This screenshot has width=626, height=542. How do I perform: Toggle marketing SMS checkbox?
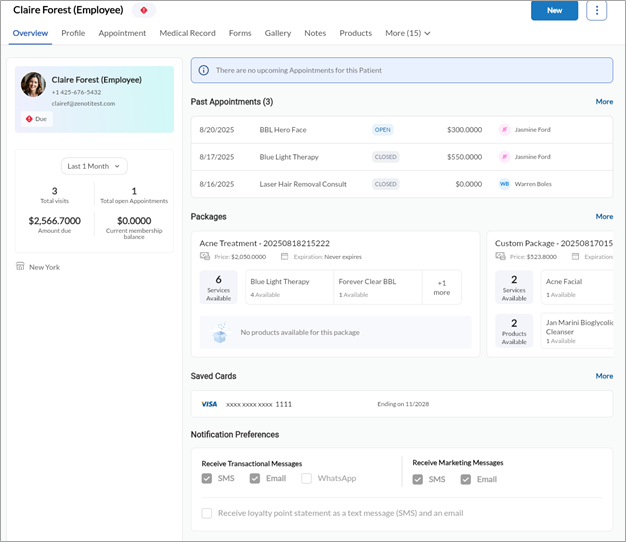click(x=418, y=479)
